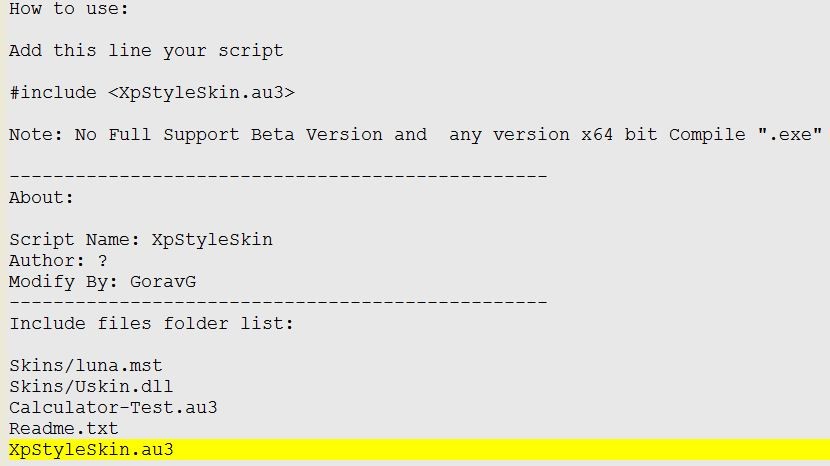Click the word 'Note:' in text
This screenshot has height=466, width=830.
tap(36, 135)
